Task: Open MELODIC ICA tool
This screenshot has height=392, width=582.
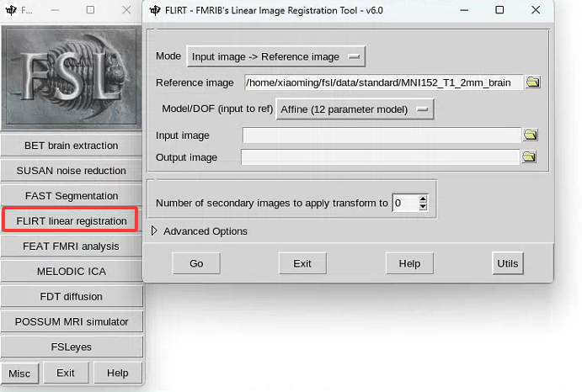Action: pyautogui.click(x=72, y=272)
